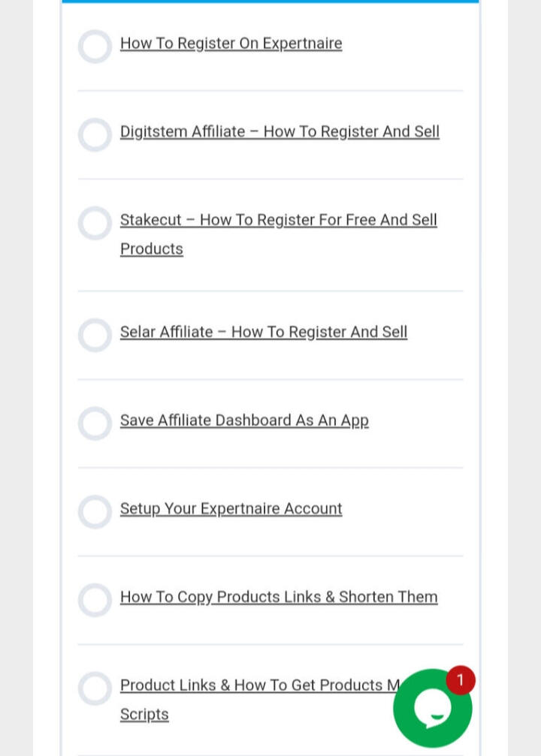Toggle circle beside Digitstem Affiliate lesson
This screenshot has width=541, height=756.
pyautogui.click(x=95, y=135)
